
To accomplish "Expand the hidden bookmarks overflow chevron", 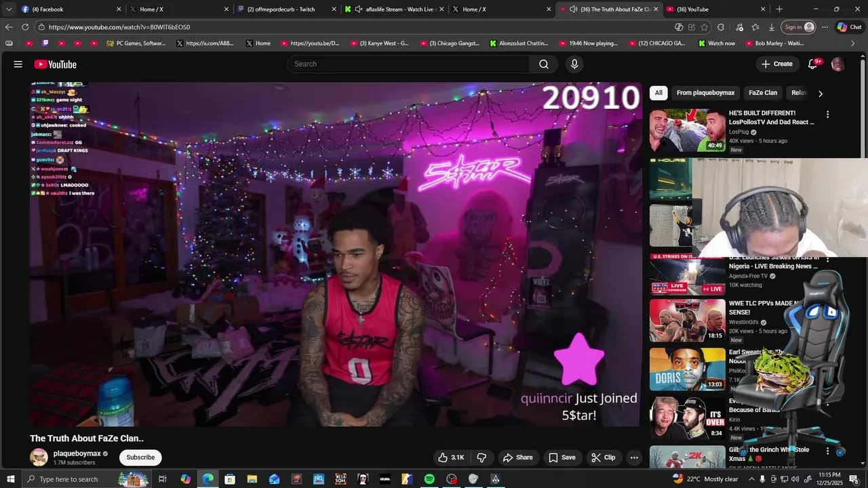I will coord(853,43).
